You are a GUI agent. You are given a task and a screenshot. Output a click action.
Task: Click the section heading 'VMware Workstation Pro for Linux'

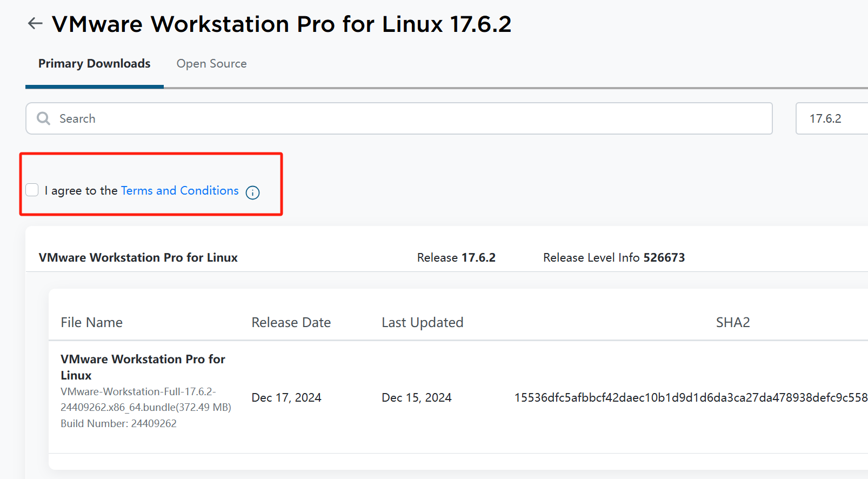tap(138, 257)
